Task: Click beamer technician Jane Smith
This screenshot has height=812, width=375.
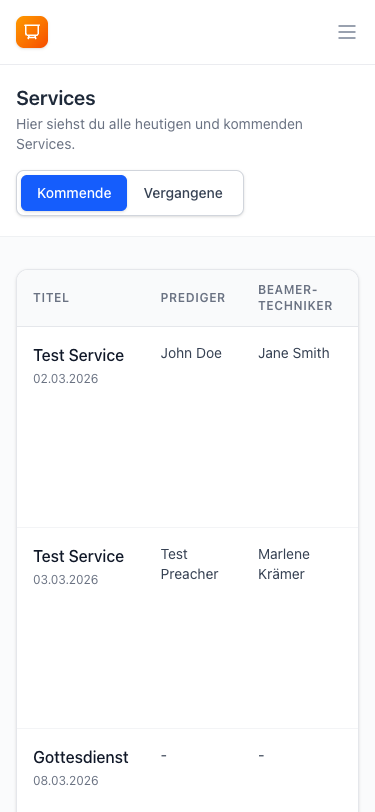Action: (294, 353)
